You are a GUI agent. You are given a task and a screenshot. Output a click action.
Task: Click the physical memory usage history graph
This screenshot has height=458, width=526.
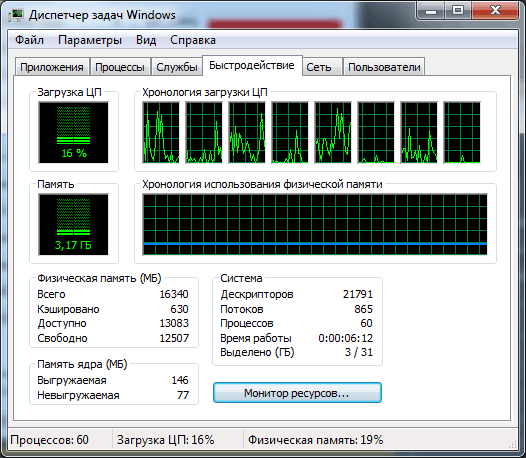pos(315,224)
